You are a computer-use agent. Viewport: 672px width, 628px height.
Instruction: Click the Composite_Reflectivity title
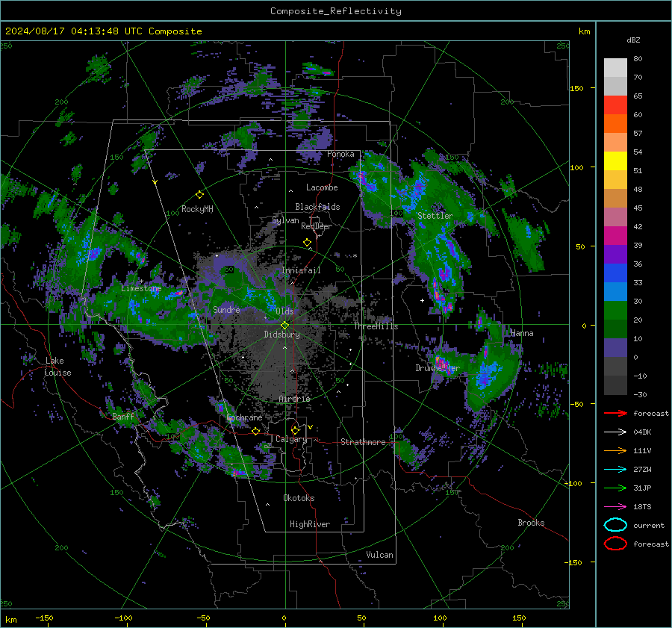tap(336, 11)
